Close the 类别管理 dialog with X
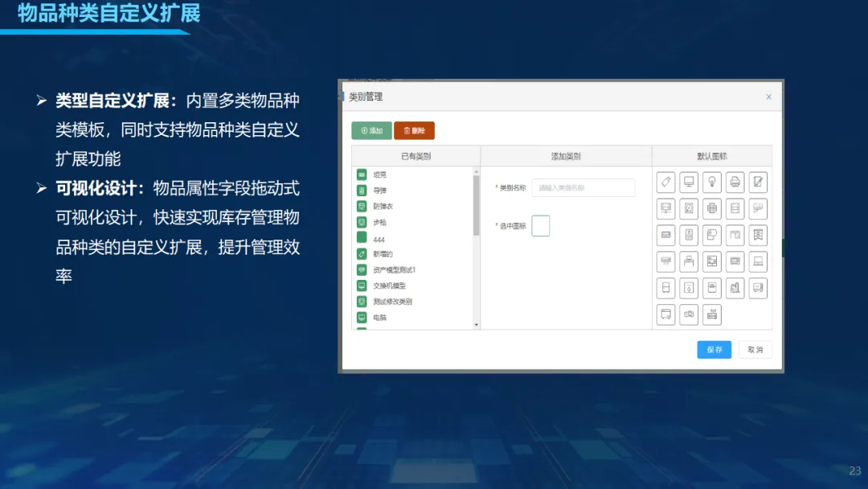This screenshot has height=489, width=868. click(x=769, y=97)
